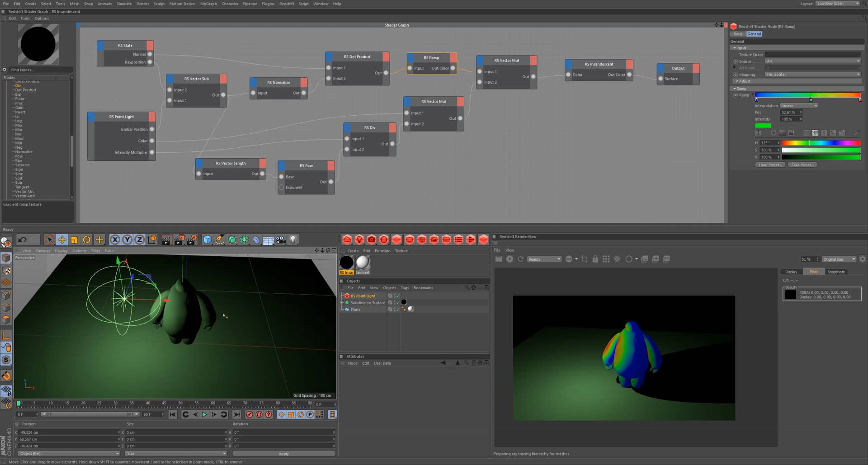
Task: Refresh the Redshift RenderView
Action: click(x=520, y=259)
